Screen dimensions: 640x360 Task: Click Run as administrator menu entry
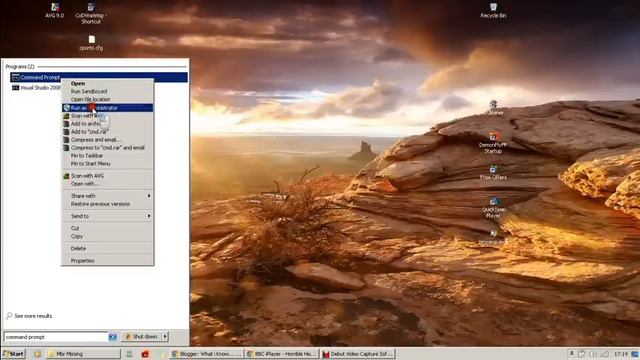(x=107, y=108)
